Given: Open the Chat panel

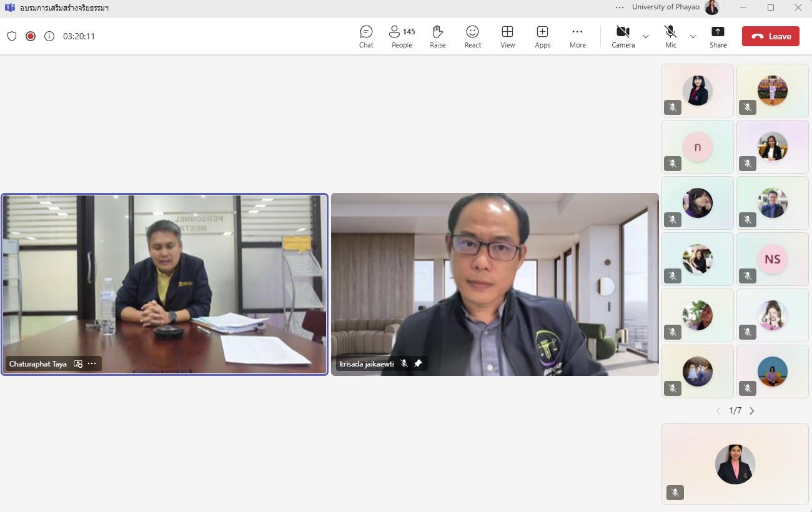Looking at the screenshot, I should click(366, 36).
